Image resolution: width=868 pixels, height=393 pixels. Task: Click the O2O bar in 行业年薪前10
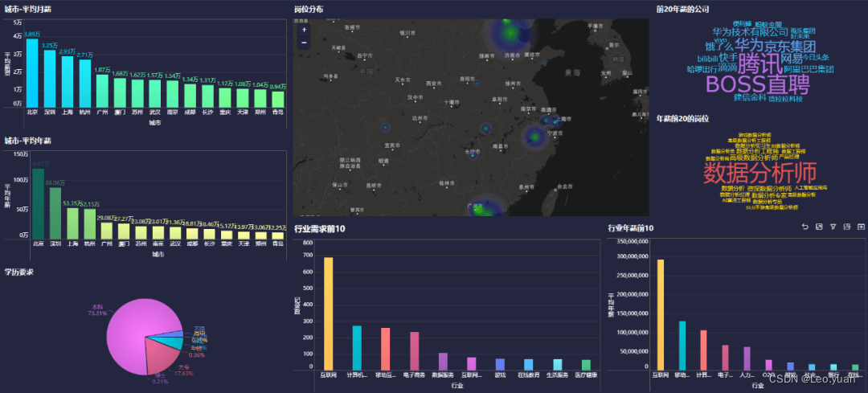click(x=769, y=365)
